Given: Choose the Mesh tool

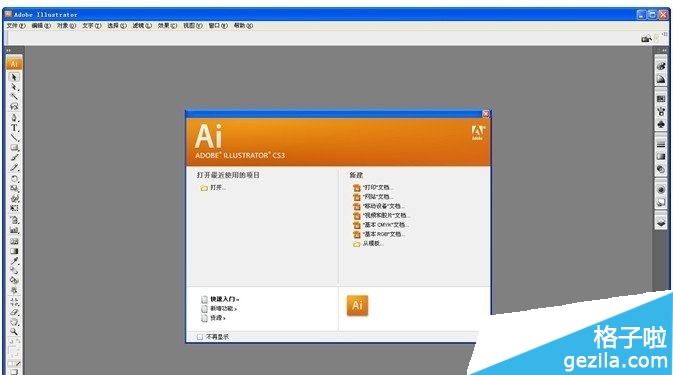Looking at the screenshot, I should pyautogui.click(x=14, y=241).
